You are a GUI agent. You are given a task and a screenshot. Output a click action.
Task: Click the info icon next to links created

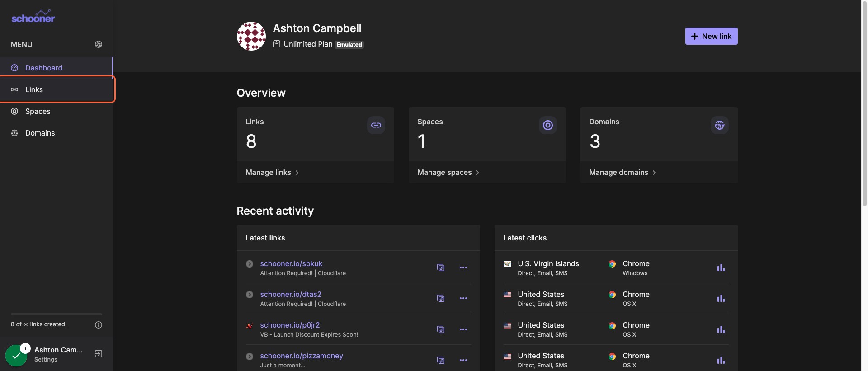click(x=99, y=325)
